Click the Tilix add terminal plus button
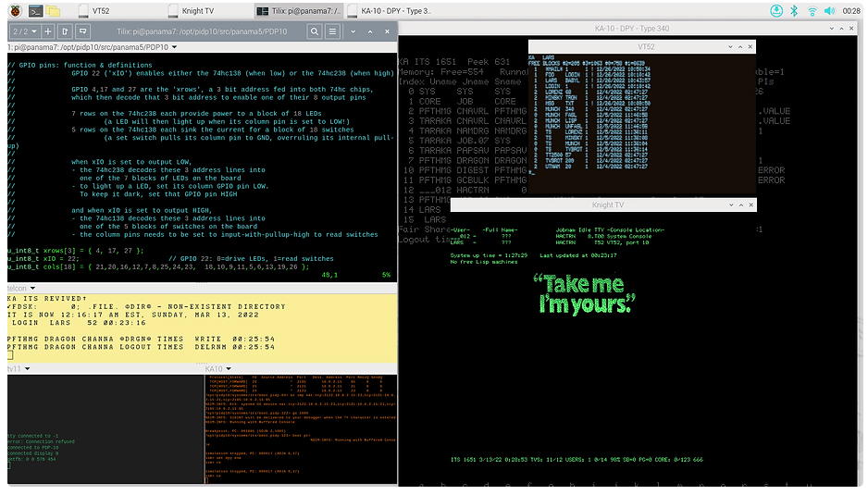The height and width of the screenshot is (495, 868). tap(49, 31)
